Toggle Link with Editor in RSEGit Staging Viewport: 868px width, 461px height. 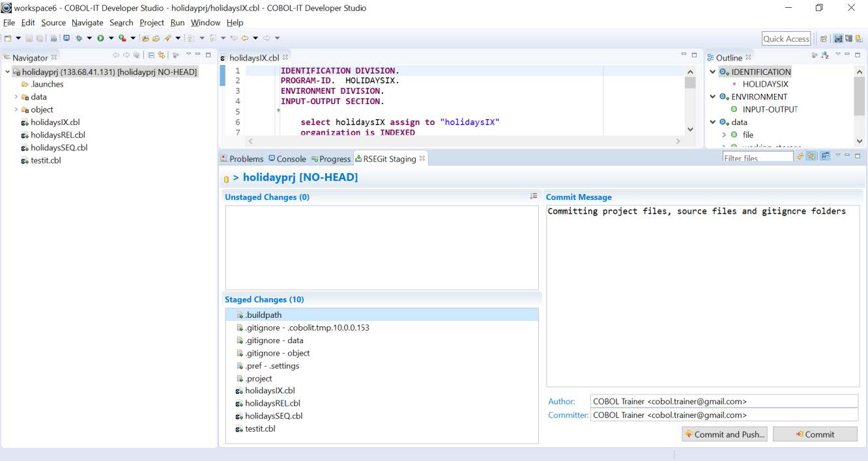(811, 158)
